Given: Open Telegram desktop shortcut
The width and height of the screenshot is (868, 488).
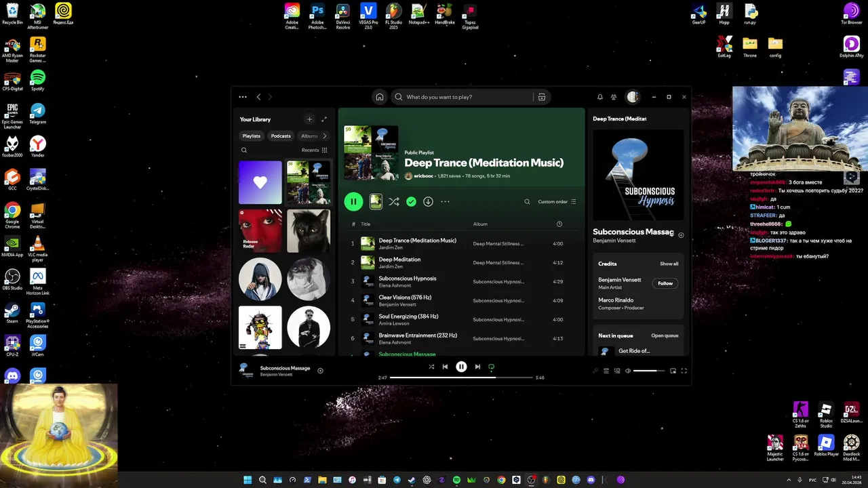Looking at the screenshot, I should coord(38,113).
